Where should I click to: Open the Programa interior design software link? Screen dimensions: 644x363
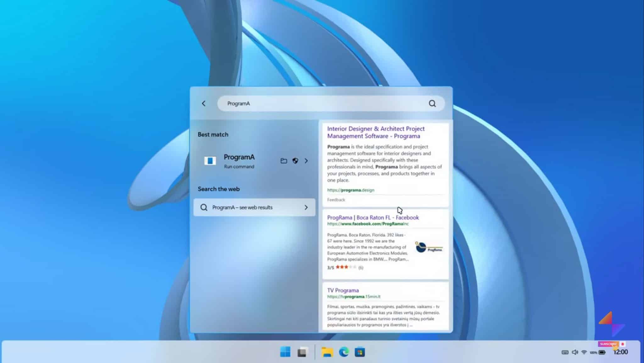pyautogui.click(x=376, y=132)
